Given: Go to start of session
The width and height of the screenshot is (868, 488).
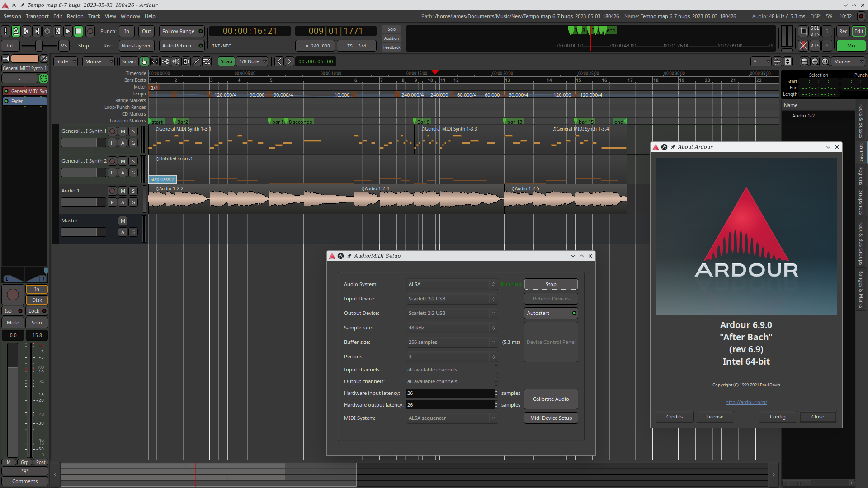Looking at the screenshot, I should [x=26, y=31].
